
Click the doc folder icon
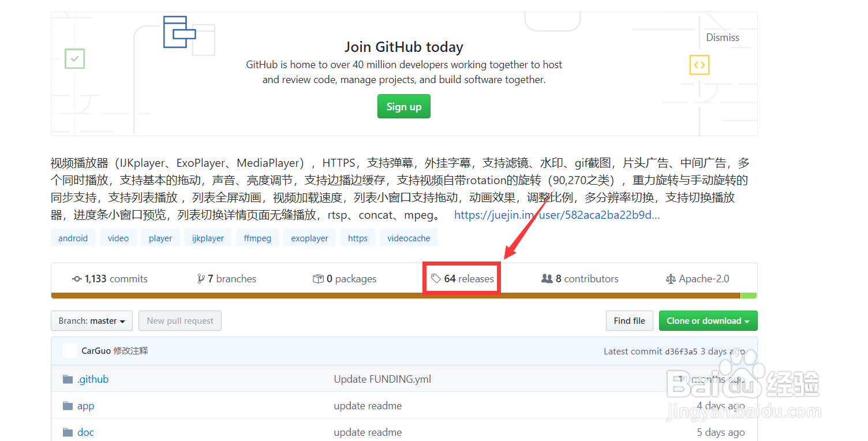click(x=68, y=432)
